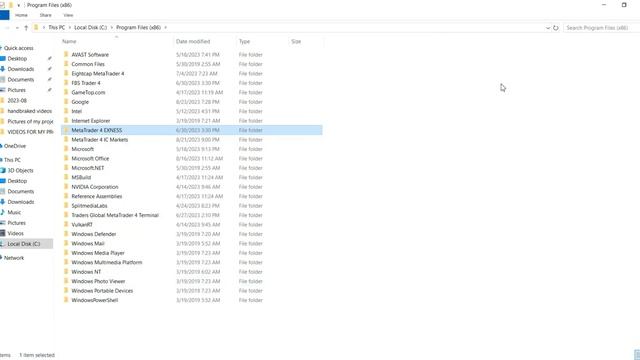Screen dimensions: 640x360
Task: Select the Windows Media Player folder
Action: [98, 253]
